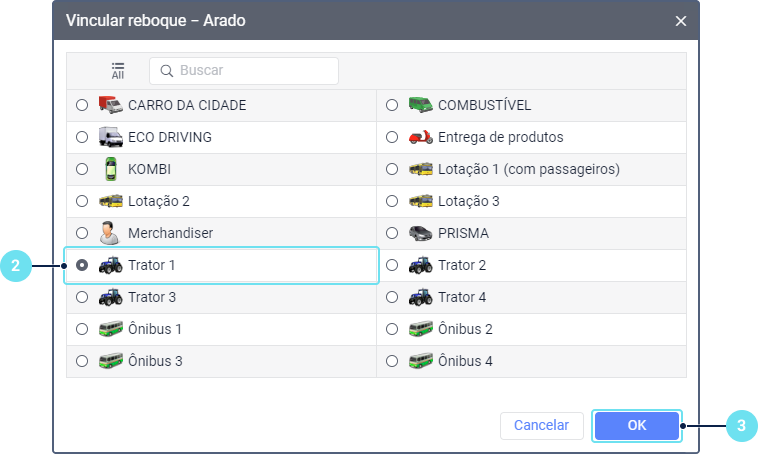Screen dimensions: 758x454
Task: Choose the Ônibus 1 radio button
Action: click(82, 329)
